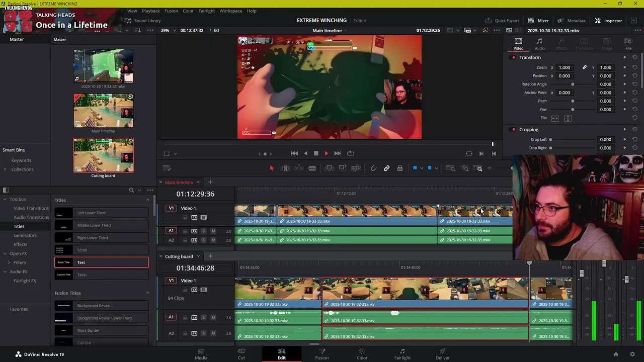
Task: Toggle the Transform section enable dot
Action: coord(513,57)
